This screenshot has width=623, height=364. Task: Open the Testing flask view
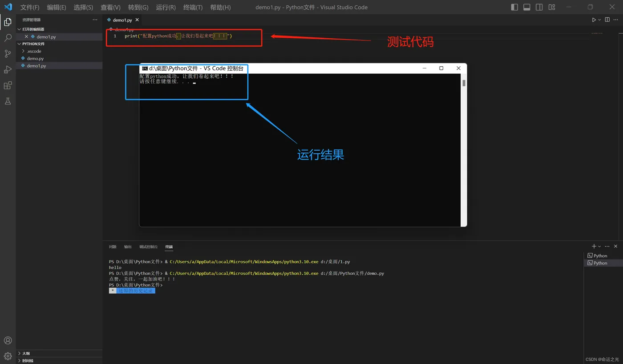(x=8, y=101)
